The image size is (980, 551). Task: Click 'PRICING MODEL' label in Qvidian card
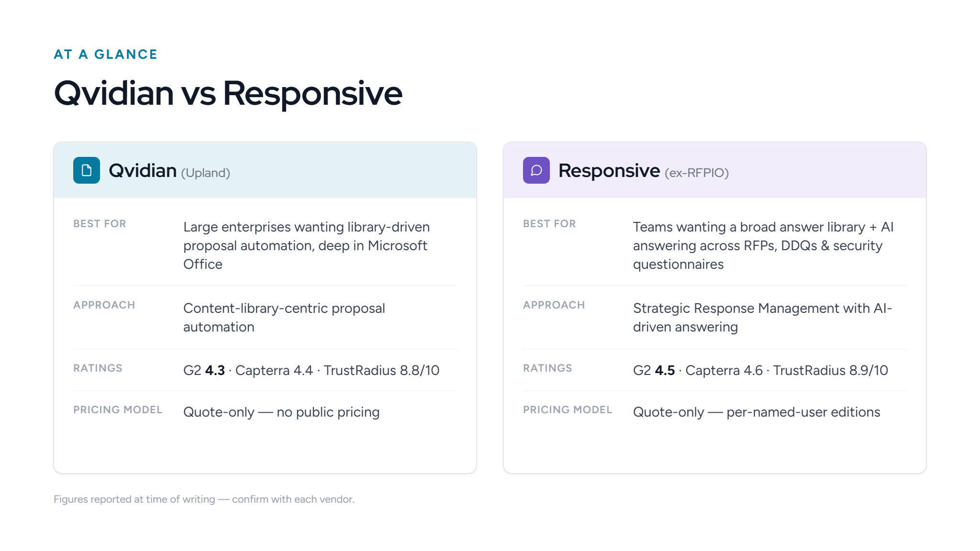(x=118, y=410)
